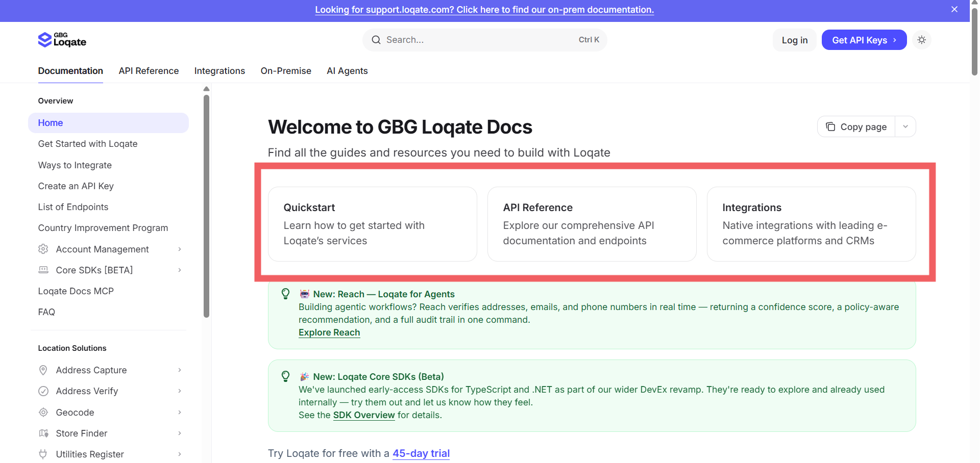This screenshot has height=463, width=980.
Task: Expand the Store Finder section
Action: [x=180, y=433]
